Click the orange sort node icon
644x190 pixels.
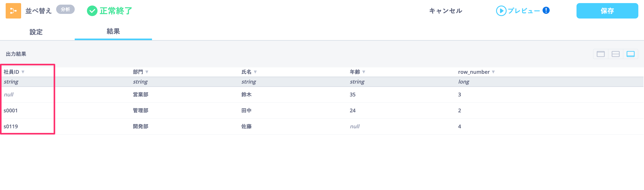13,11
